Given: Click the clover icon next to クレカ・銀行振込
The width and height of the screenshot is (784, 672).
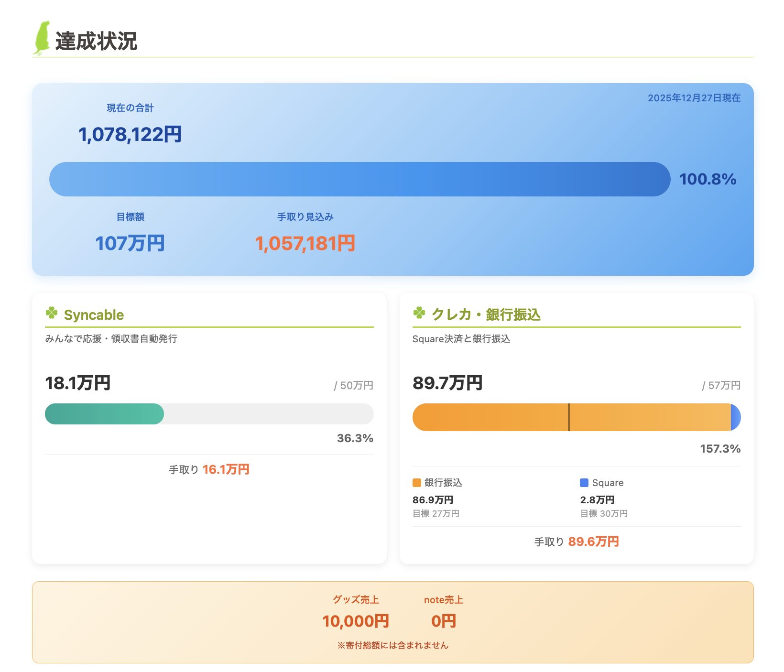Looking at the screenshot, I should 419,313.
